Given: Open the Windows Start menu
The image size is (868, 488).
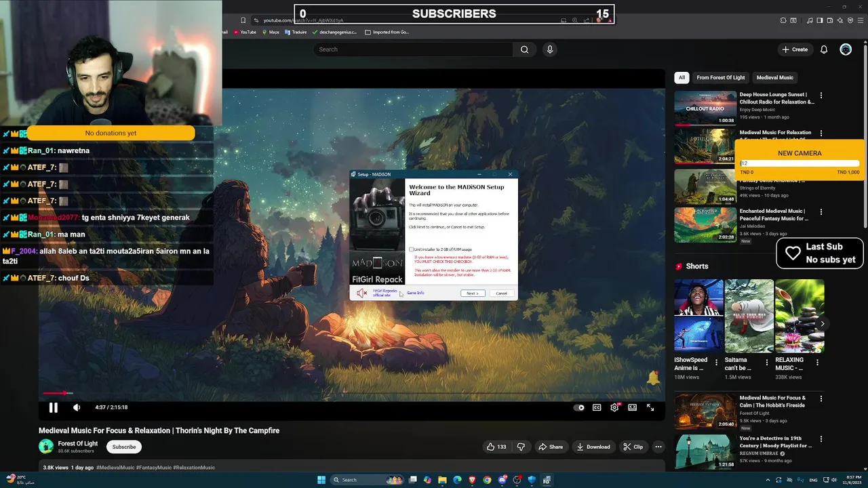Looking at the screenshot, I should point(321,480).
